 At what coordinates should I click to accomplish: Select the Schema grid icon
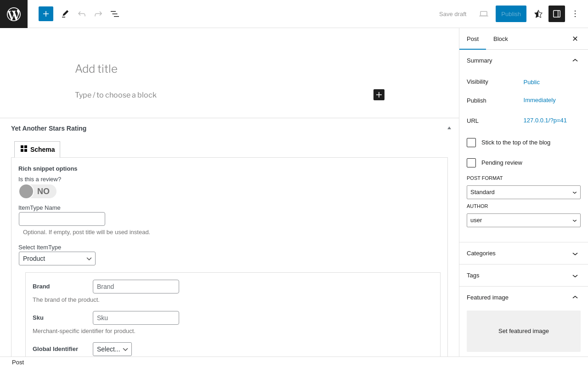pyautogui.click(x=24, y=149)
